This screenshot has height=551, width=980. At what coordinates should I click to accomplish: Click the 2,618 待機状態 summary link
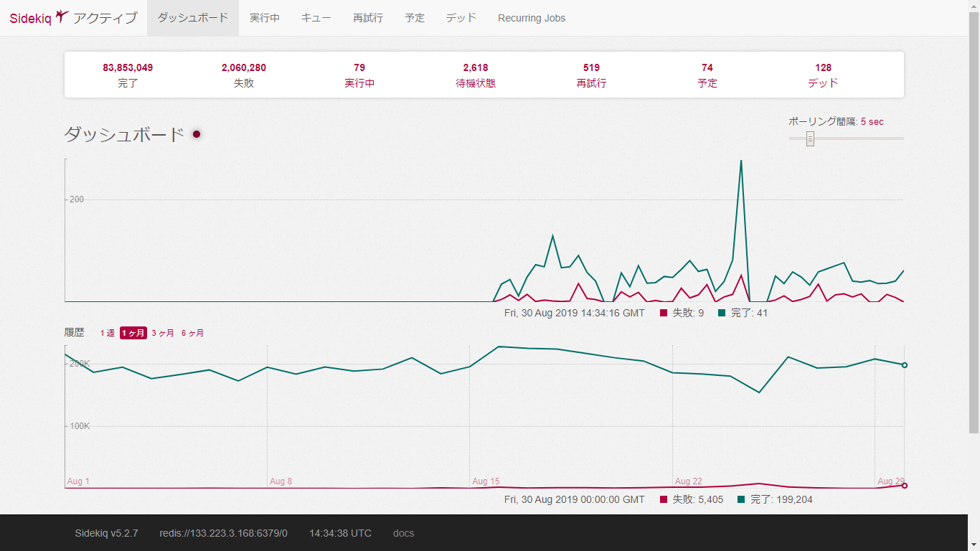click(476, 75)
